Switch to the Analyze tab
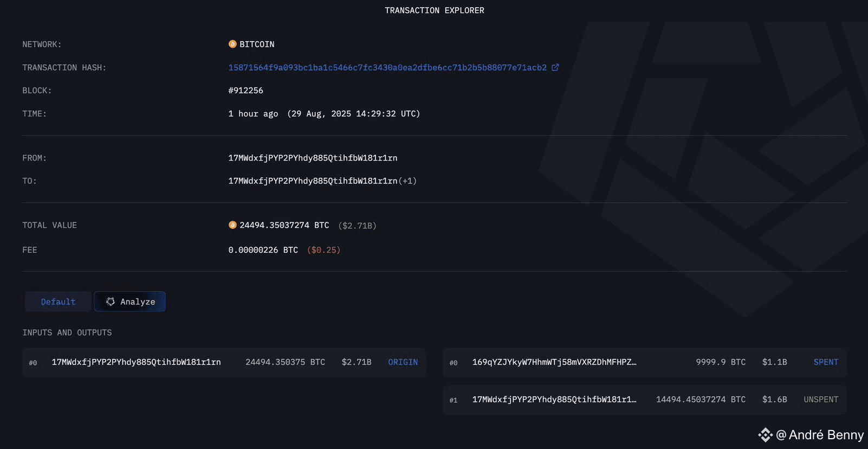Screen dimensions: 868x449 click(x=130, y=302)
